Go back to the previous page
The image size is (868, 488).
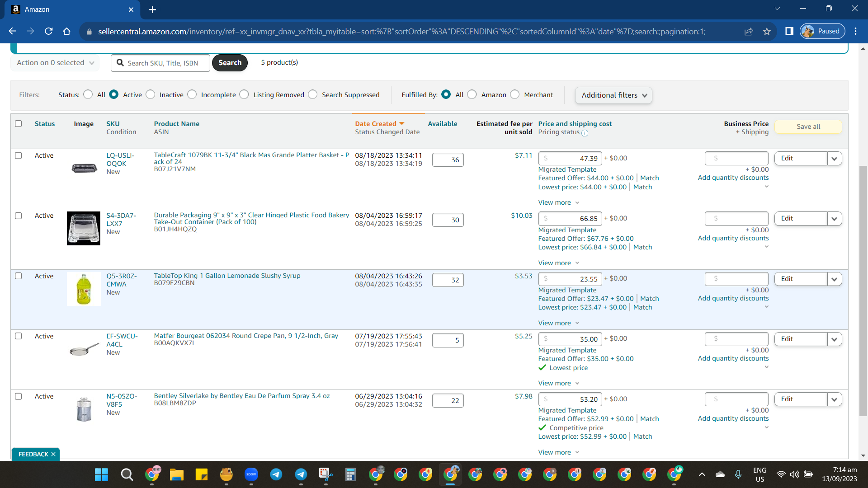[12, 31]
